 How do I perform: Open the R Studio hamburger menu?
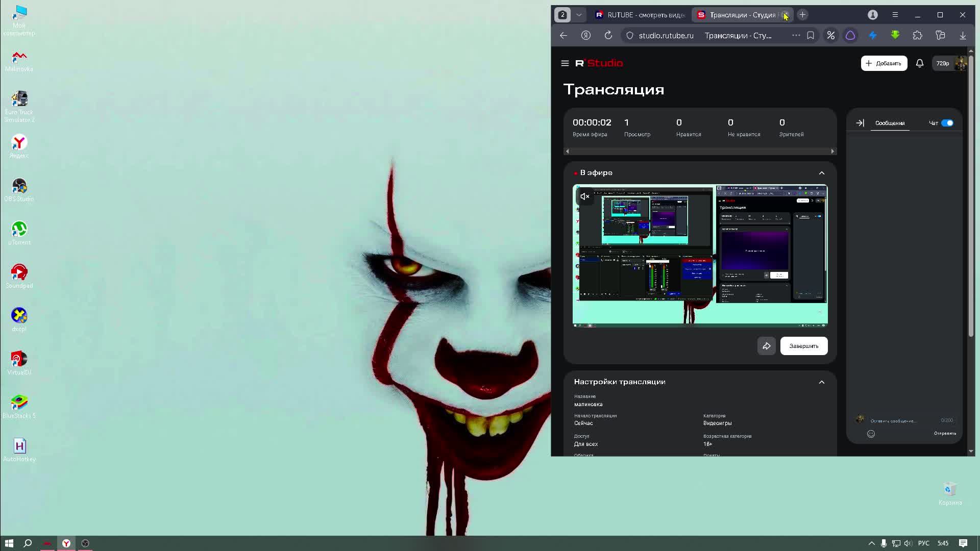(565, 63)
